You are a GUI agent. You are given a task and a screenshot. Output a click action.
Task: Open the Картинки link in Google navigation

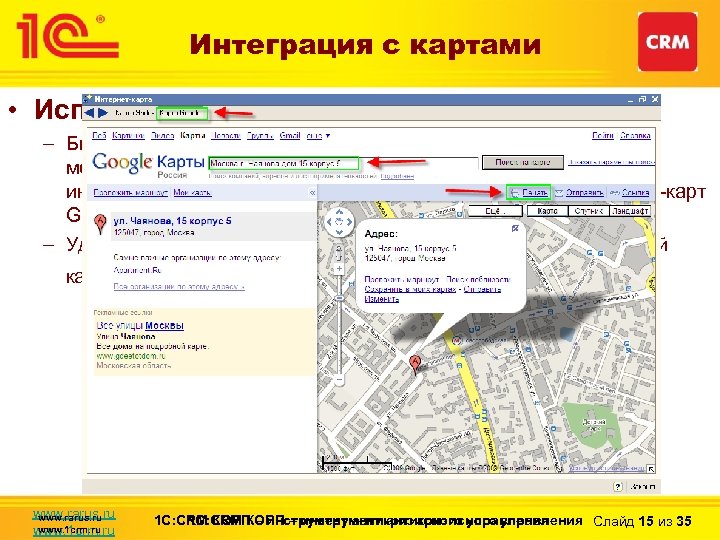[129, 135]
